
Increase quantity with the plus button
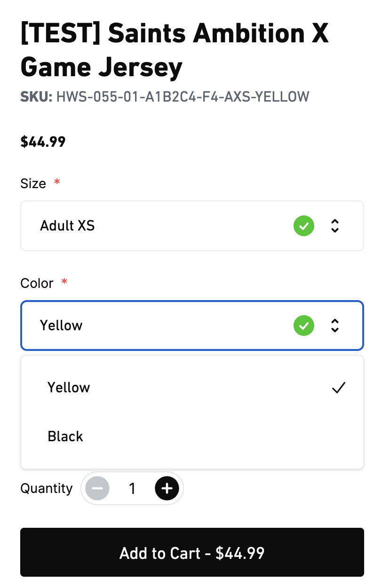[167, 489]
